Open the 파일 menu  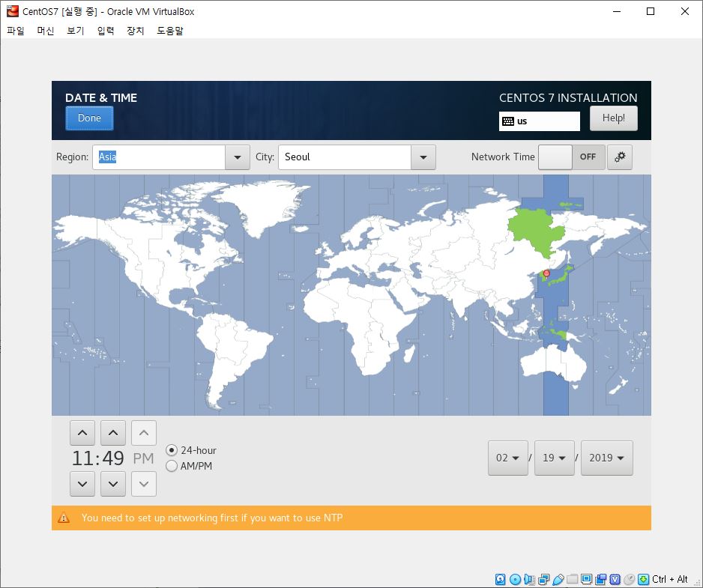pyautogui.click(x=16, y=31)
